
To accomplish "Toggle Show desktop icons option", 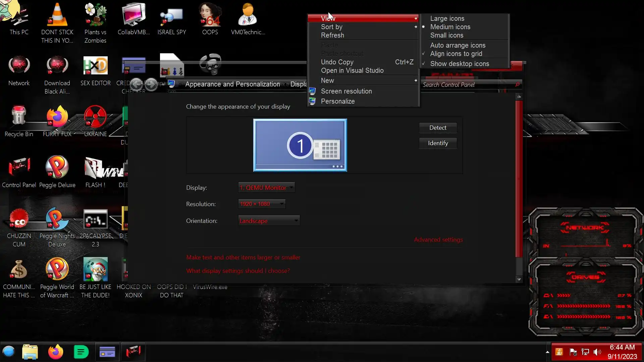I will tap(459, 64).
